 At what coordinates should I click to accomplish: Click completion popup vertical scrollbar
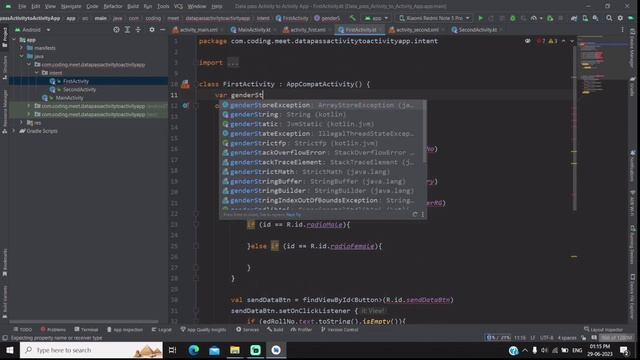click(425, 131)
